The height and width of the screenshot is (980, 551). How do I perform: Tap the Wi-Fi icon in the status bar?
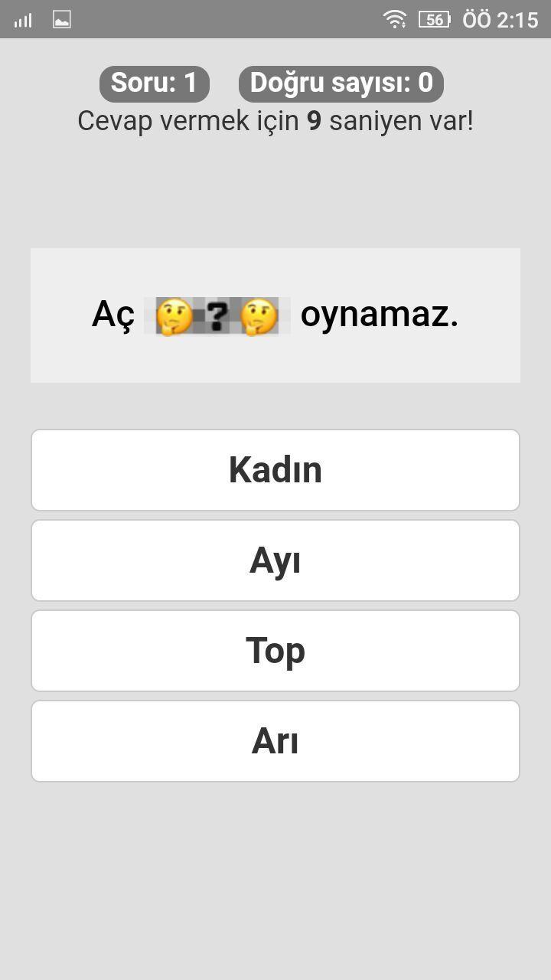click(396, 20)
